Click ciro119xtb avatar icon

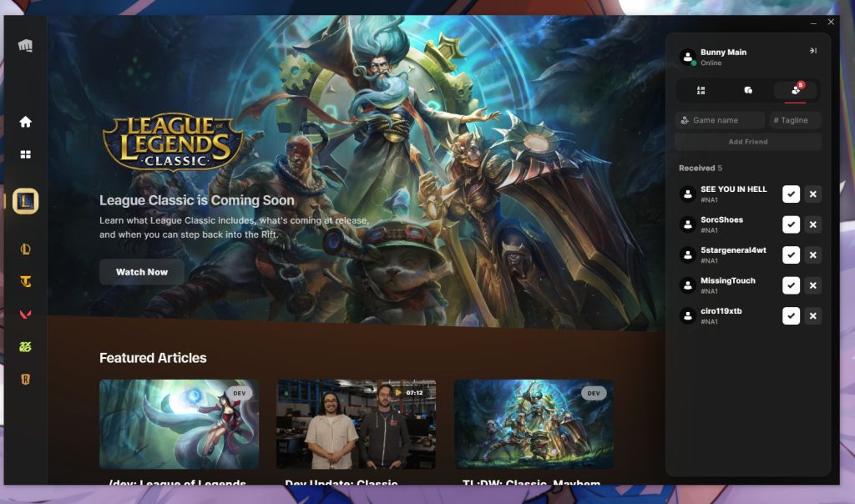click(688, 316)
